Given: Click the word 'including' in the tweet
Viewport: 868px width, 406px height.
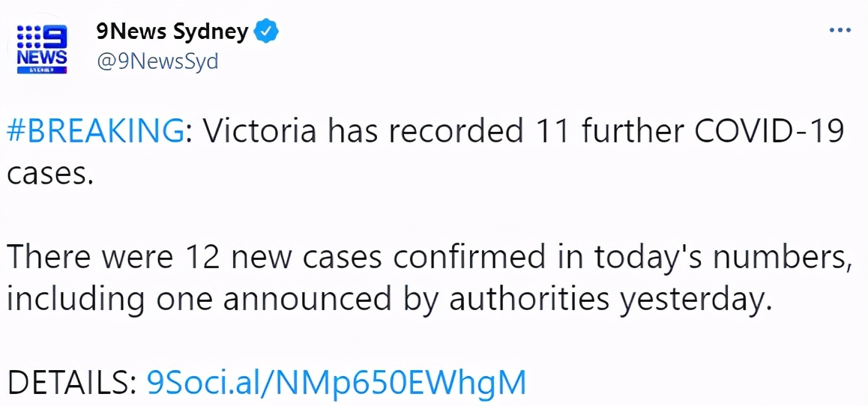Looking at the screenshot, I should click(76, 301).
